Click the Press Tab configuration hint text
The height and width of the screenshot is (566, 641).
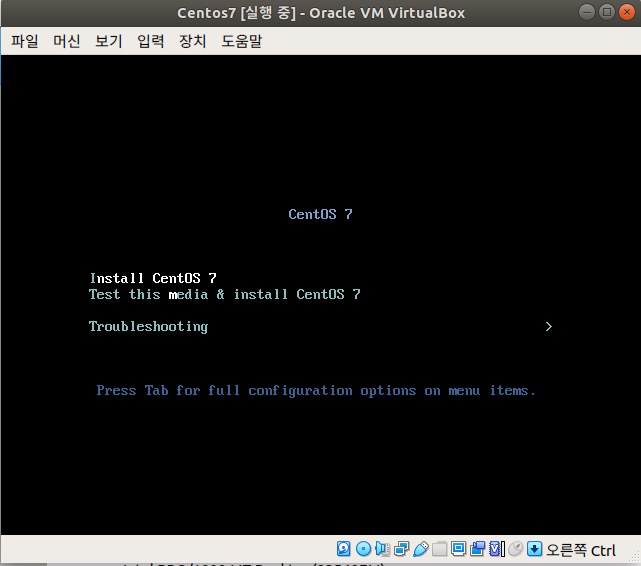316,391
